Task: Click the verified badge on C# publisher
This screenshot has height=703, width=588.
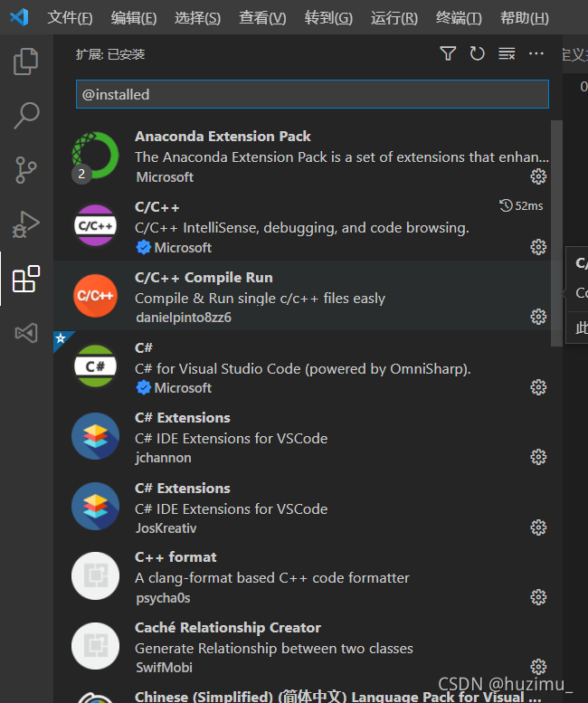Action: 144,388
